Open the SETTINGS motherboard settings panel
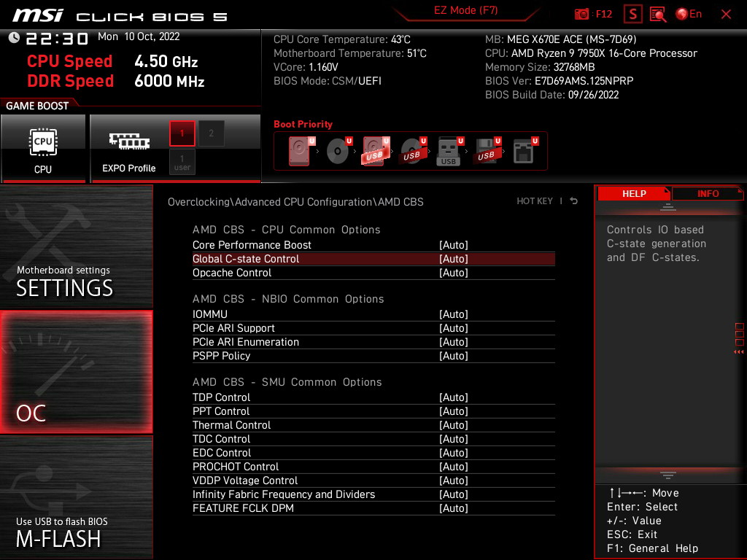This screenshot has height=560, width=747. tap(76, 246)
